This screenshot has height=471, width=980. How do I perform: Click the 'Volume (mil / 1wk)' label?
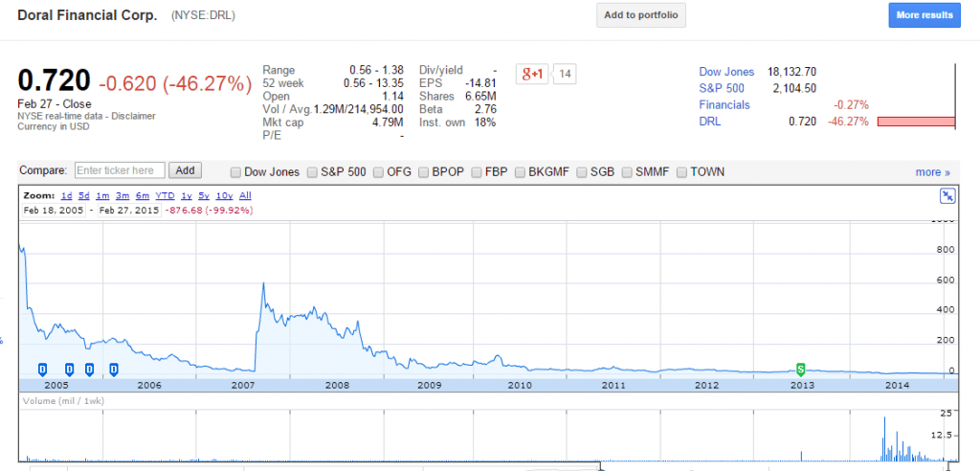[63, 401]
